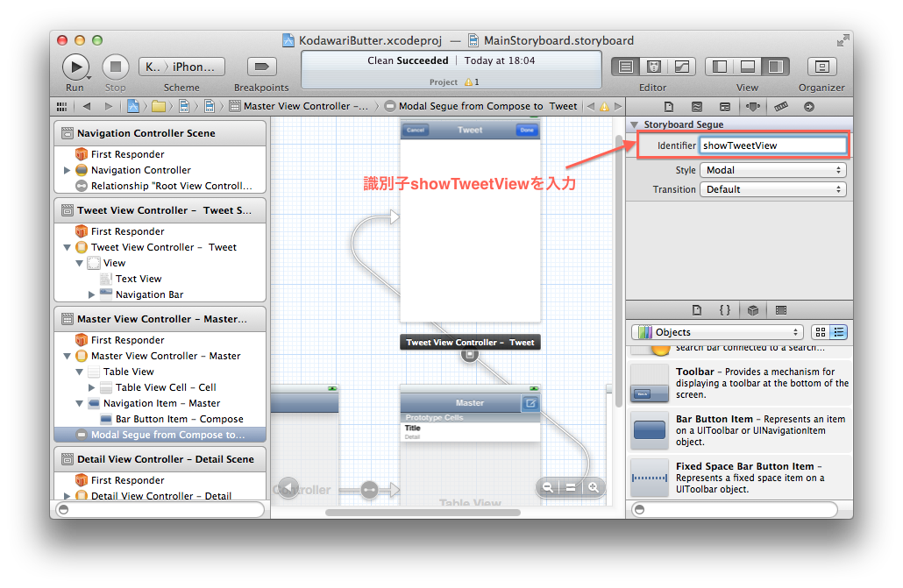This screenshot has width=903, height=588.
Task: Click the outline search field at bottom left
Action: pos(160,510)
